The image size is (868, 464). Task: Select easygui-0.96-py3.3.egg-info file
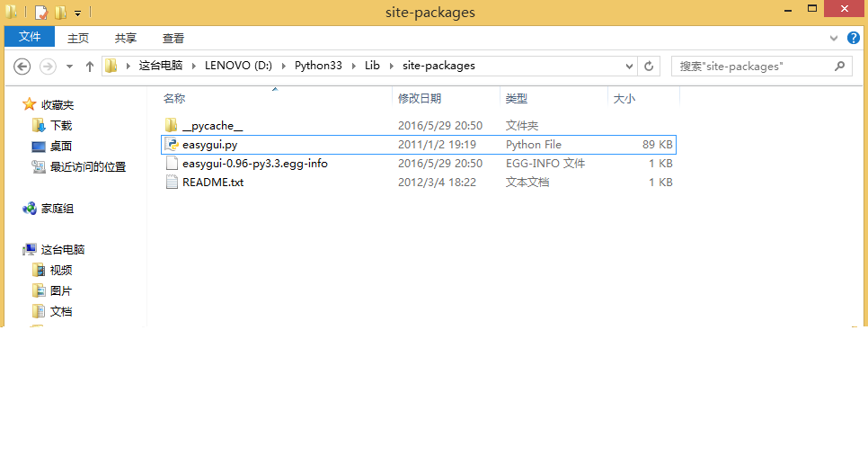254,164
